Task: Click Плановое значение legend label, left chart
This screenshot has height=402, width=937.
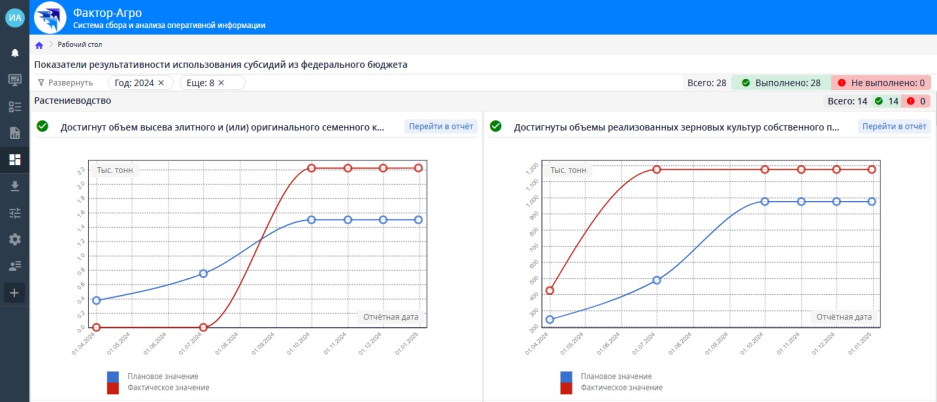Action: coord(163,376)
